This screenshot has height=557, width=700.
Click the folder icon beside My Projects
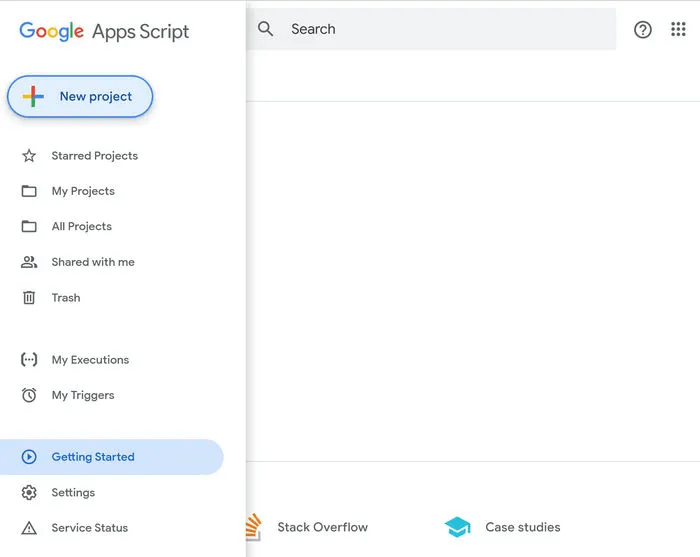[x=29, y=191]
